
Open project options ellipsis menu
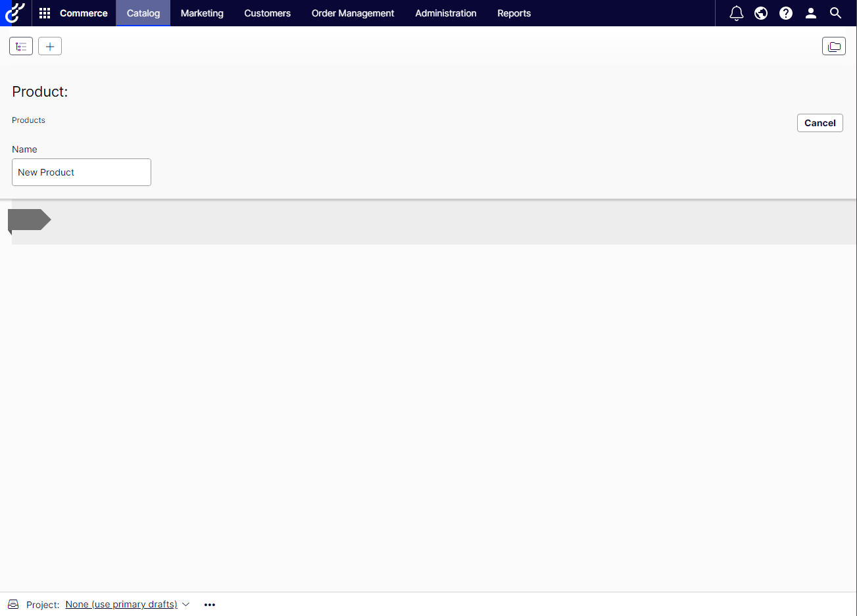click(210, 604)
